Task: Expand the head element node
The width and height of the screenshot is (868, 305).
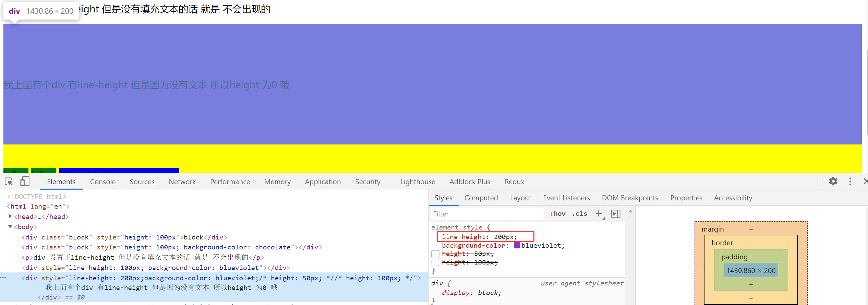Action: 10,216
